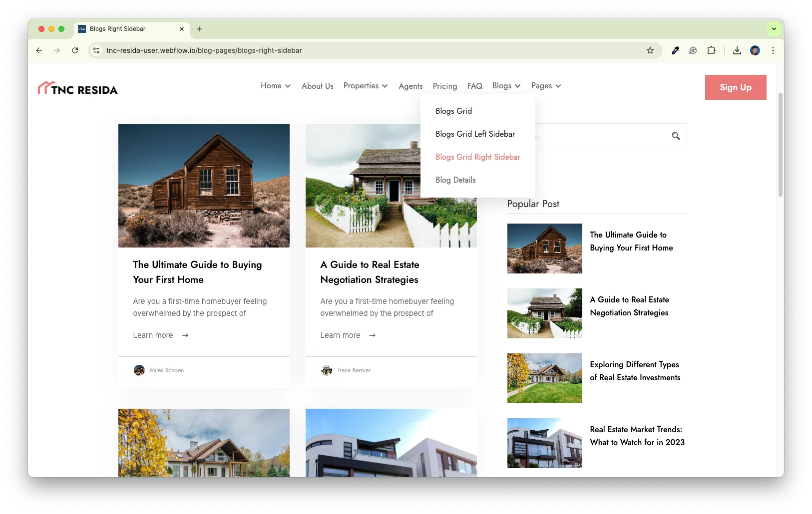Select Blogs Grid Left Sidebar menu item
812x514 pixels.
pos(475,134)
